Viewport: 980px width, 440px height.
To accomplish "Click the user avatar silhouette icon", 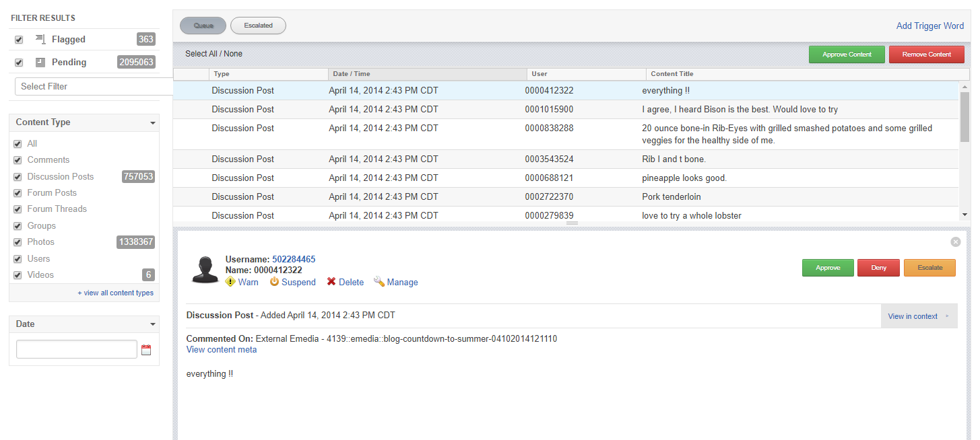I will (205, 269).
